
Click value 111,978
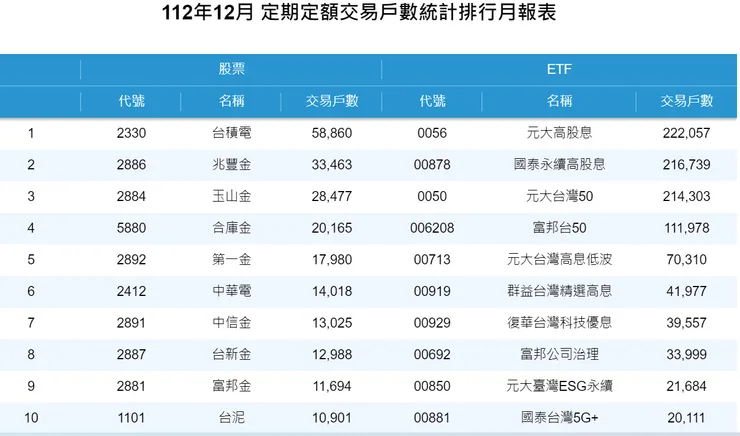pos(686,228)
